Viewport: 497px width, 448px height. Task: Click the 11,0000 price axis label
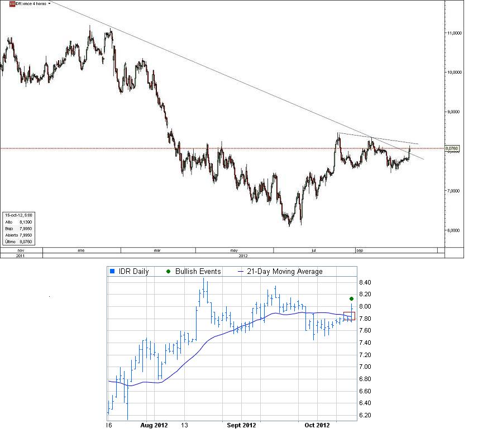454,33
